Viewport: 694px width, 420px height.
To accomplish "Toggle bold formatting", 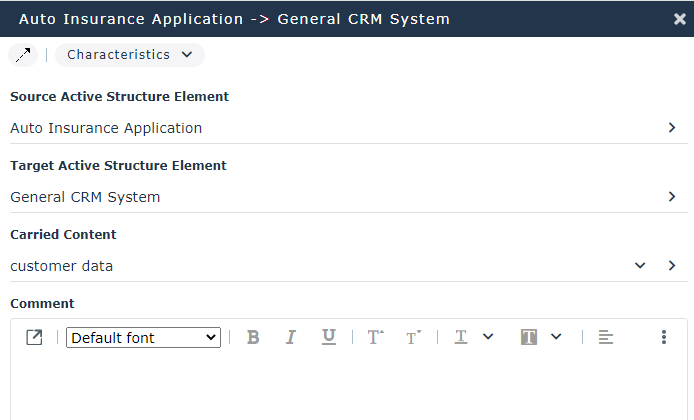I will click(x=253, y=338).
